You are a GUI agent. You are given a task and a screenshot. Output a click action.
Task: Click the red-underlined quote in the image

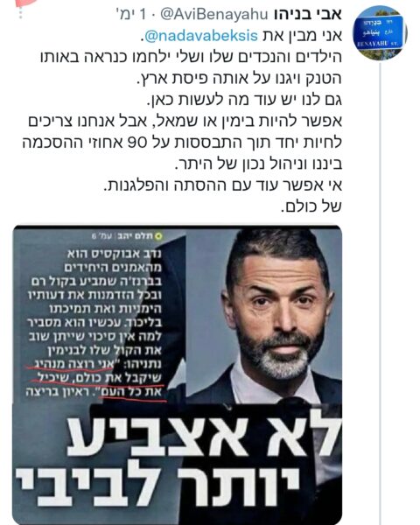click(x=97, y=378)
